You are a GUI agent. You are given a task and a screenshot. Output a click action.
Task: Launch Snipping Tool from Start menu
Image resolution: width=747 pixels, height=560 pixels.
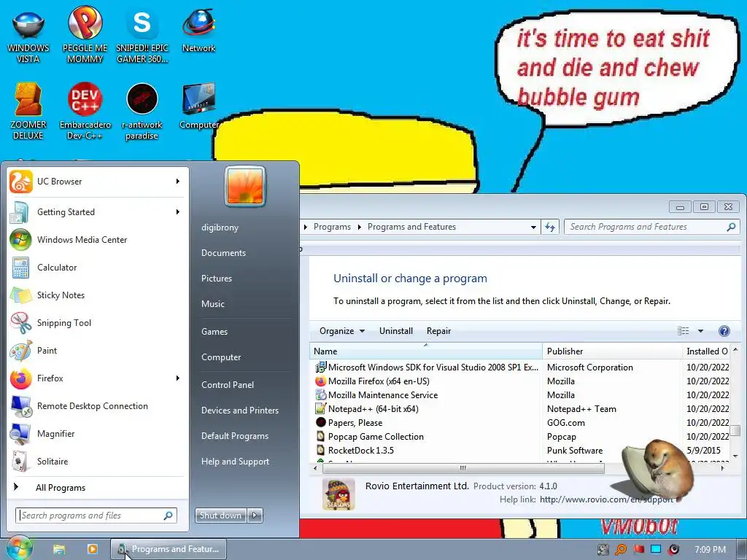coord(96,323)
